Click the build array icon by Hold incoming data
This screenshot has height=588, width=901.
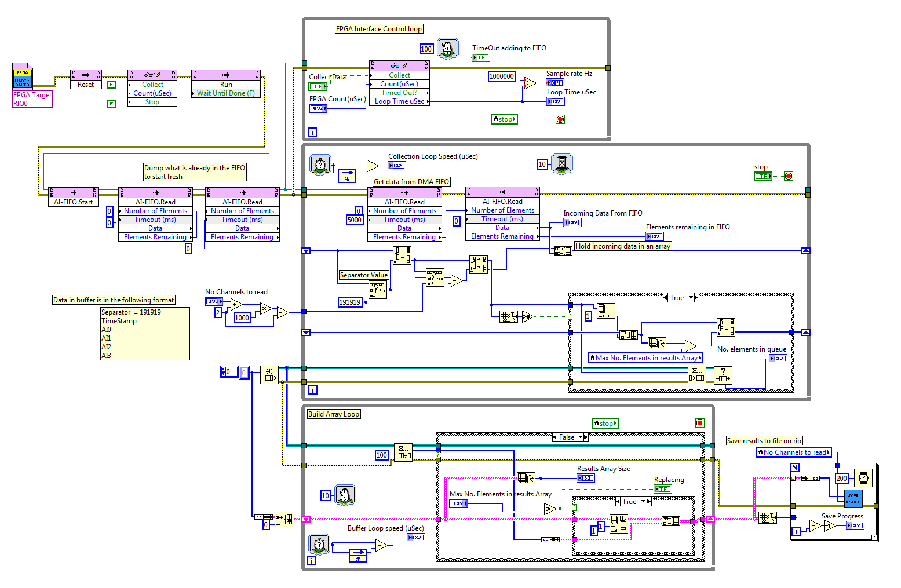pyautogui.click(x=563, y=251)
